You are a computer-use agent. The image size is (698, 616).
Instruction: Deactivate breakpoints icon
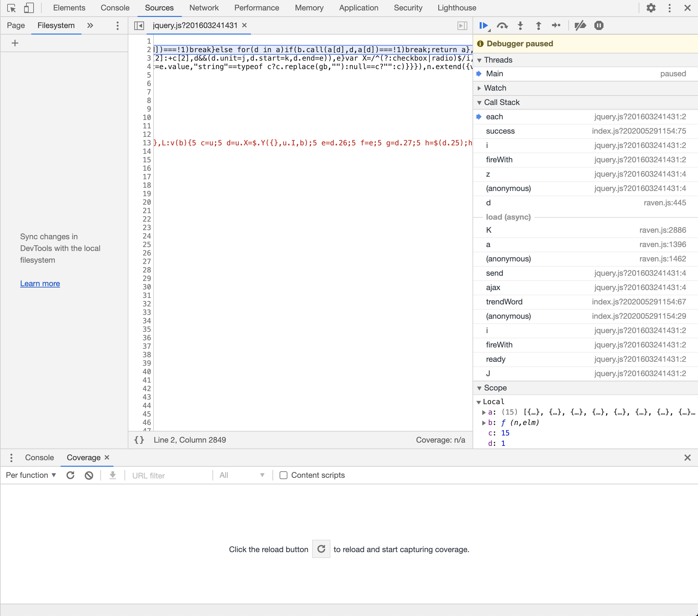(580, 26)
